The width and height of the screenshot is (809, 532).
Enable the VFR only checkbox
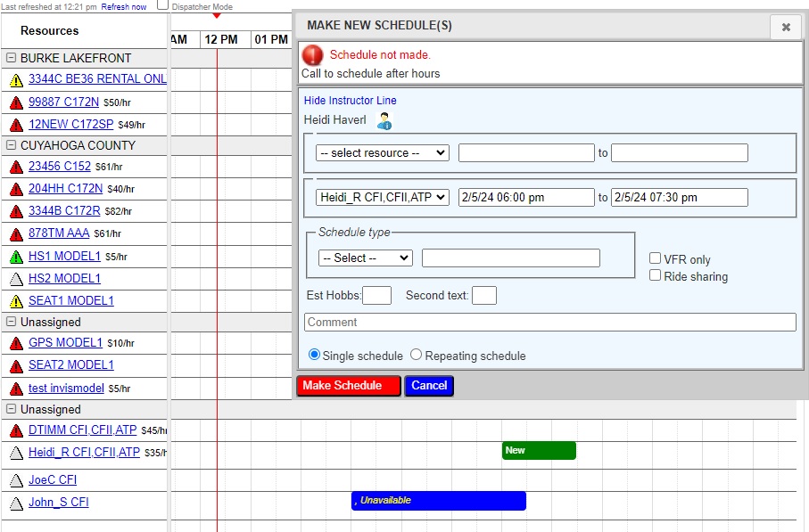pyautogui.click(x=656, y=258)
